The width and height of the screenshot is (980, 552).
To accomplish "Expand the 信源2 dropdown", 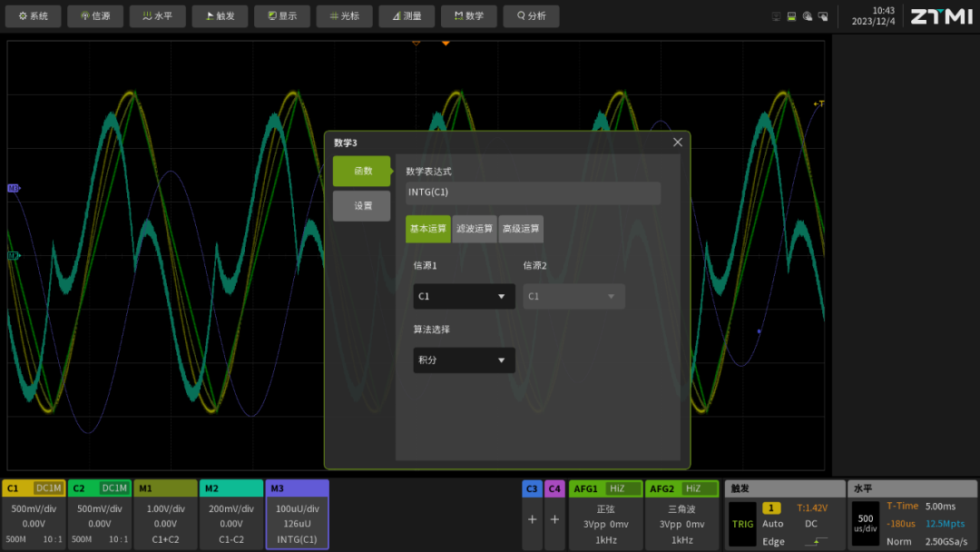I will (x=573, y=297).
